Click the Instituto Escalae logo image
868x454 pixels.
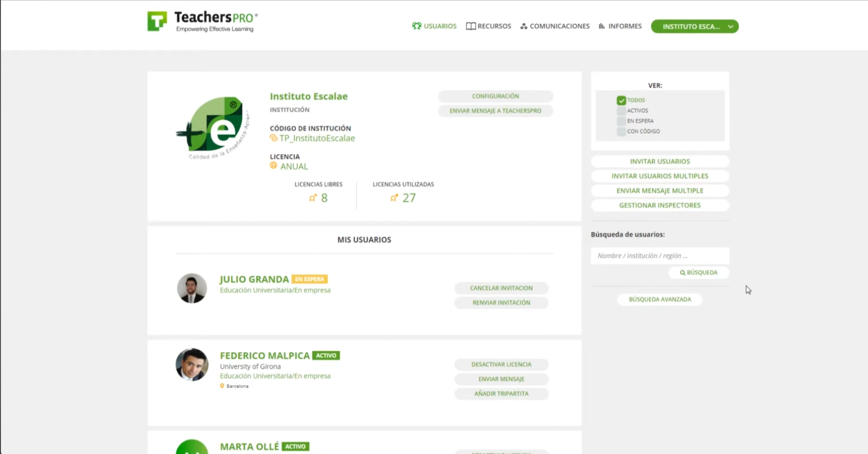213,128
